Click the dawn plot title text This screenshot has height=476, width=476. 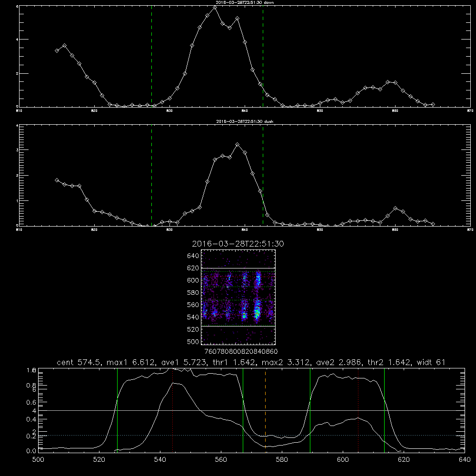tap(245, 2)
